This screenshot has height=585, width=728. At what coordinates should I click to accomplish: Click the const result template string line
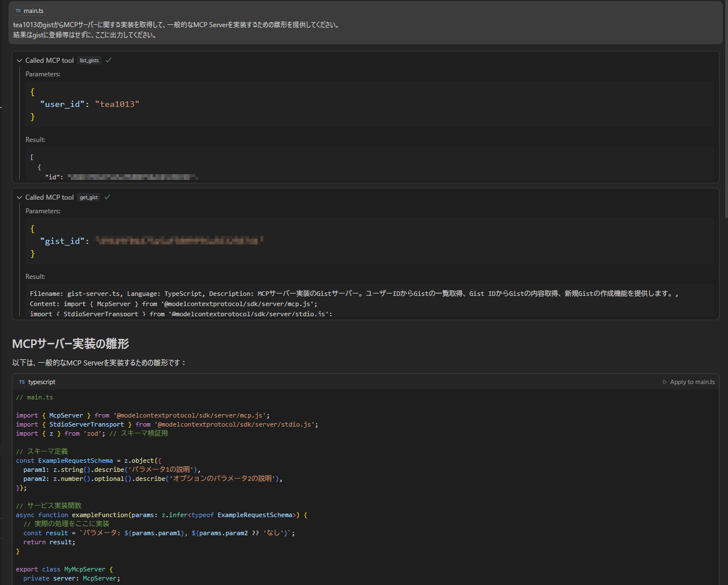[x=159, y=533]
